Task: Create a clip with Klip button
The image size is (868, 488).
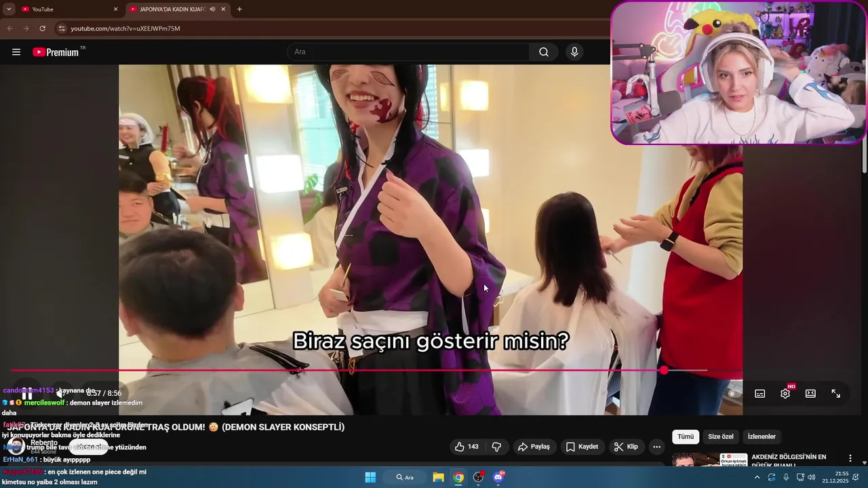Action: point(626,447)
